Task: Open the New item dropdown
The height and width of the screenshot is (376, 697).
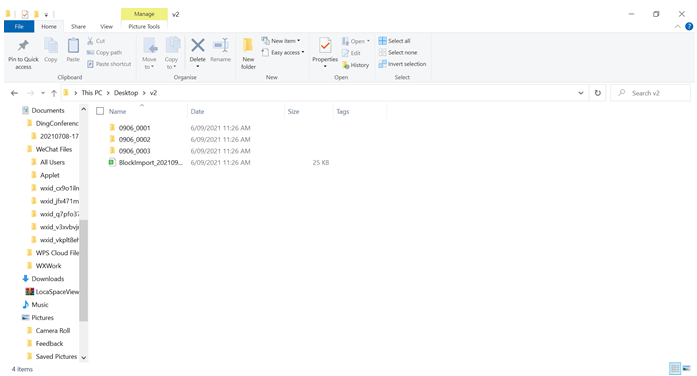Action: (x=281, y=41)
